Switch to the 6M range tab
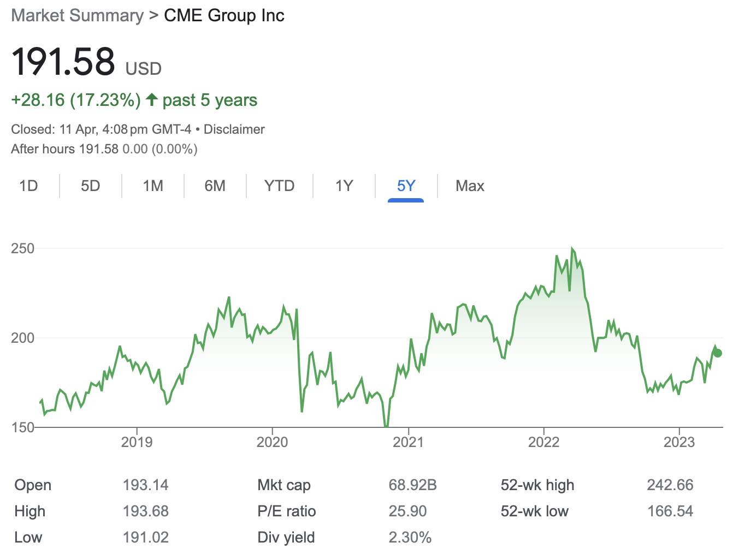 [215, 186]
